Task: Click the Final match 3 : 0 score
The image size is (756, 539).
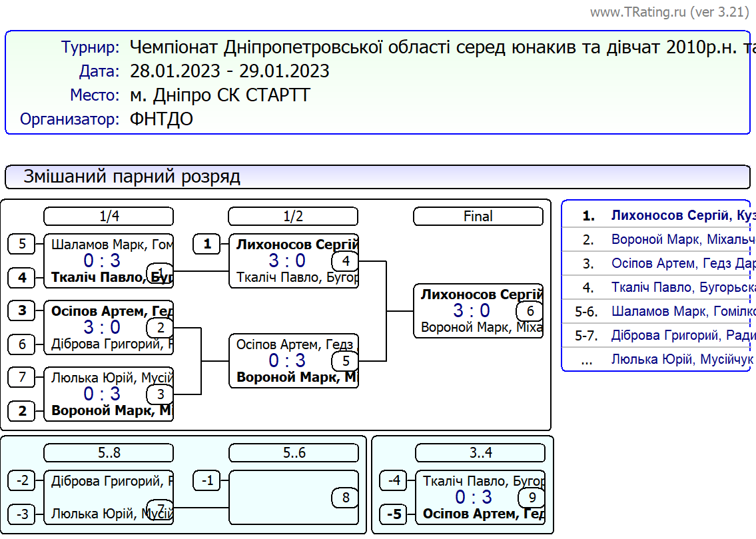Action: pos(471,311)
